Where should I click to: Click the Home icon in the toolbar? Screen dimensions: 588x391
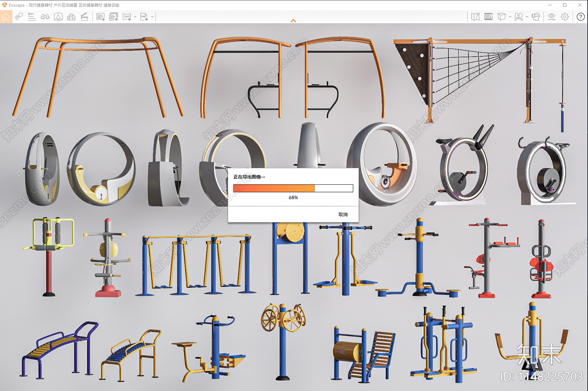click(x=6, y=17)
